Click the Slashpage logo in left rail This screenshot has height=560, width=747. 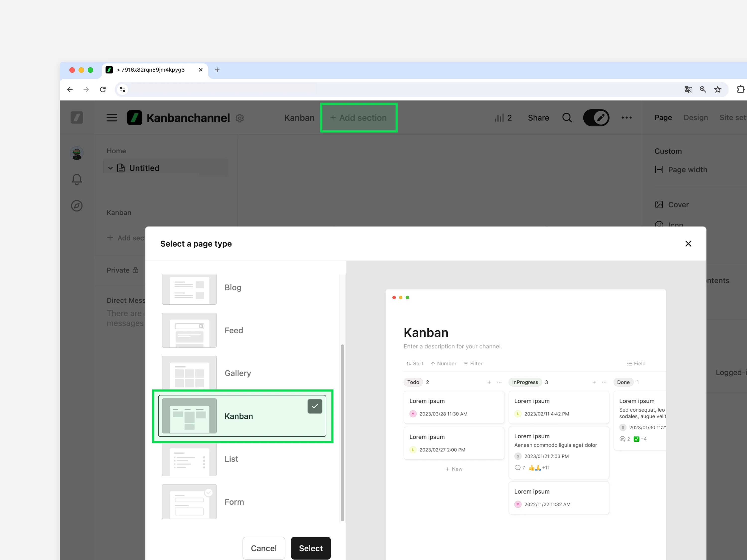tap(77, 117)
